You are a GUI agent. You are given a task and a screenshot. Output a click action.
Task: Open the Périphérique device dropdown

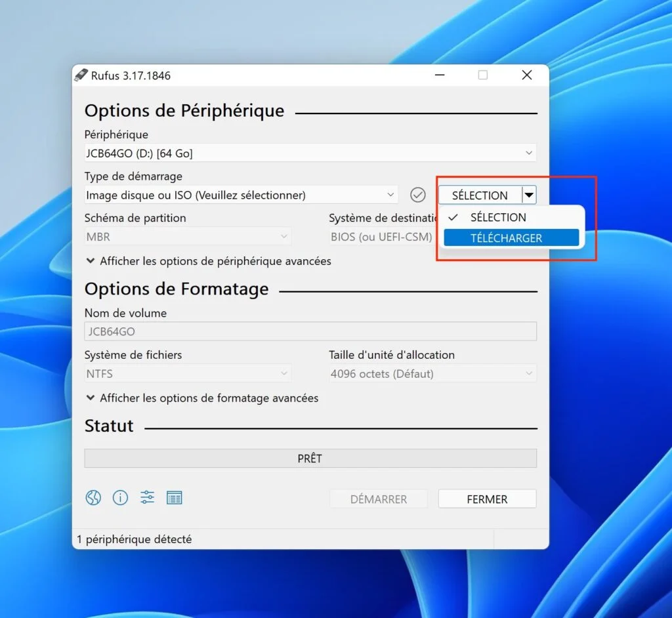pos(310,153)
